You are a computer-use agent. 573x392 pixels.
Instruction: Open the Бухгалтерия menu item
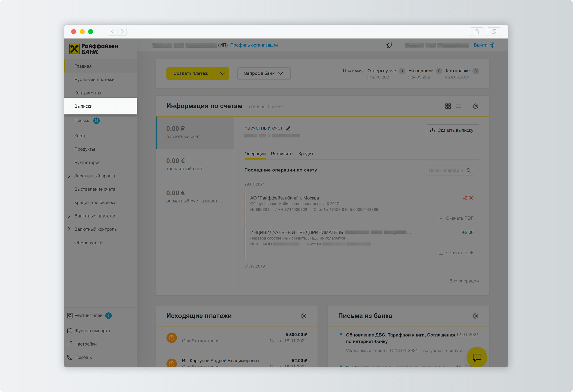(x=100, y=162)
